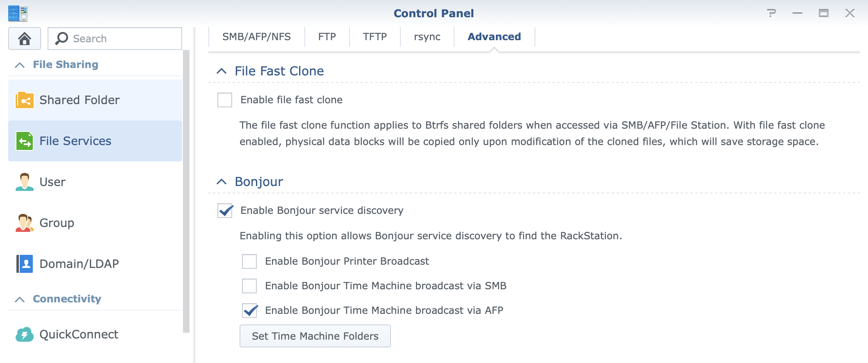Switch to the rsync tab
This screenshot has height=363, width=868.
click(427, 37)
